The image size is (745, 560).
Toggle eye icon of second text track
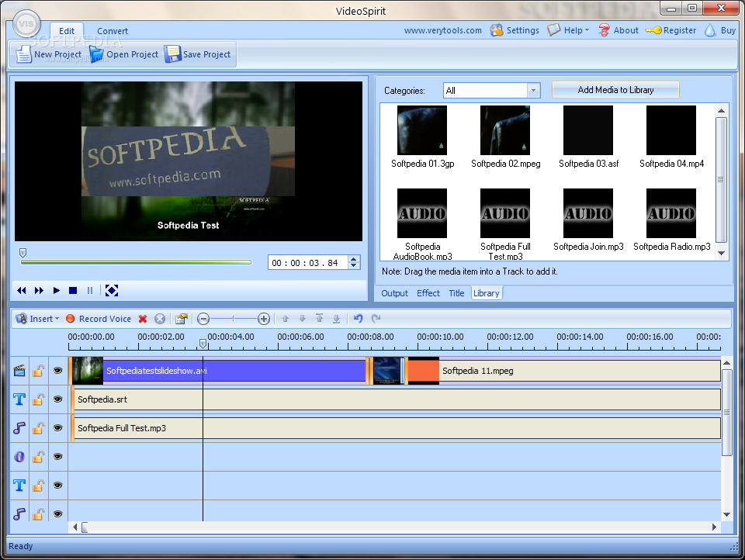pyautogui.click(x=58, y=485)
